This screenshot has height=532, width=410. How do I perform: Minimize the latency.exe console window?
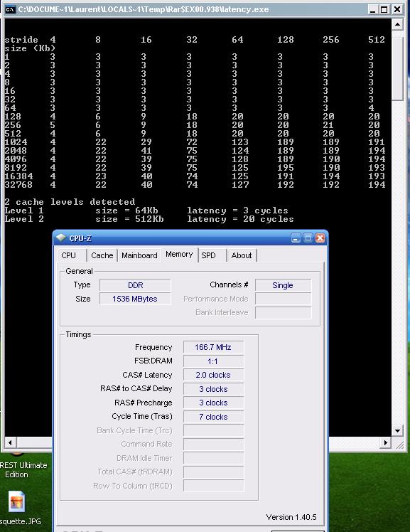(x=373, y=9)
